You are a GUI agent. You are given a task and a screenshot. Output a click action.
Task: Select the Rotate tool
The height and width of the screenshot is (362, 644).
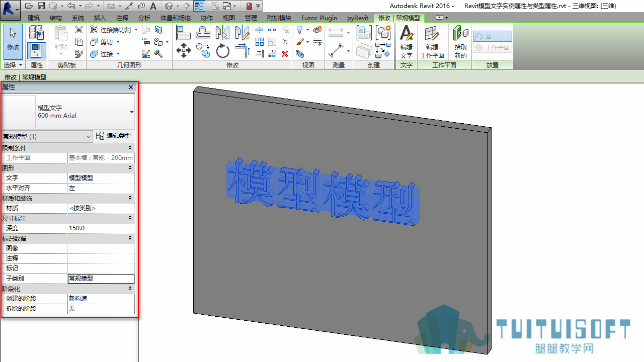click(x=223, y=51)
